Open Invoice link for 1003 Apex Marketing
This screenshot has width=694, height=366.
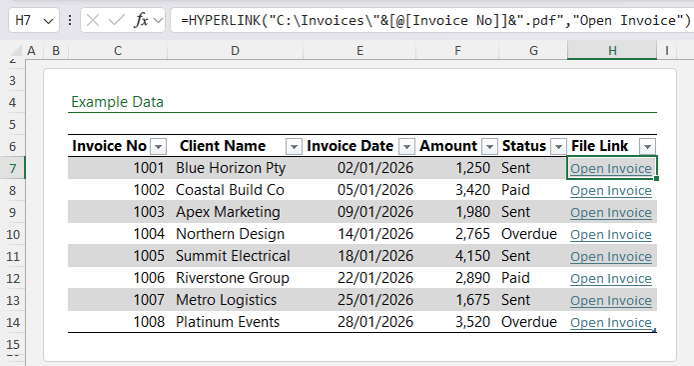point(611,213)
